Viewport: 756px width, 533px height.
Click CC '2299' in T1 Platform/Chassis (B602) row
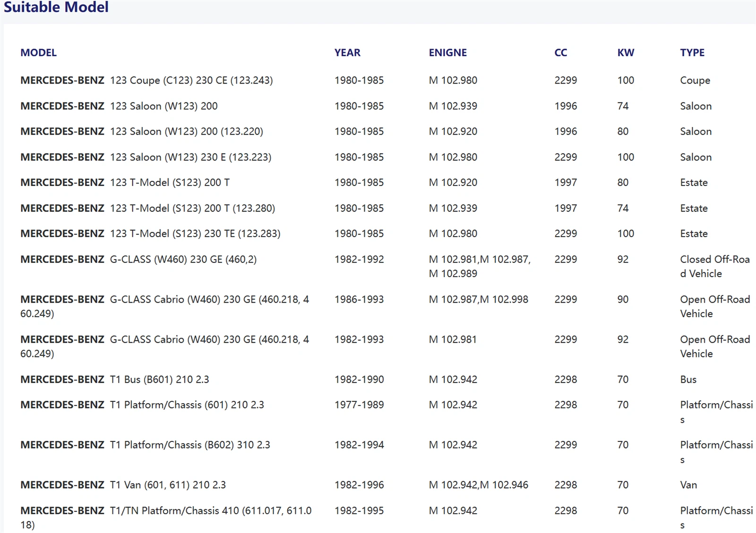coord(566,445)
